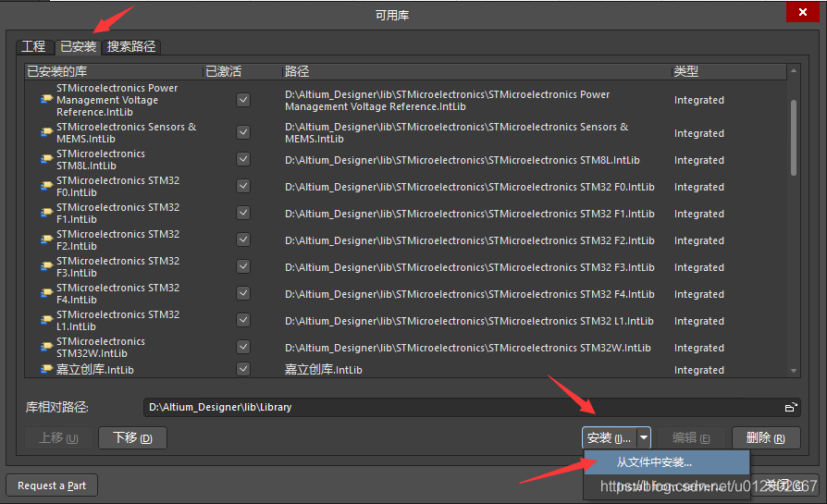
Task: Click the 库相对路径 text field
Action: pyautogui.click(x=463, y=407)
